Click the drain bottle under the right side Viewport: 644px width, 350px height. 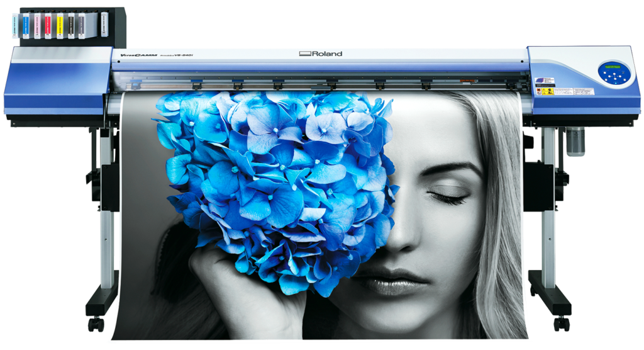tap(575, 141)
